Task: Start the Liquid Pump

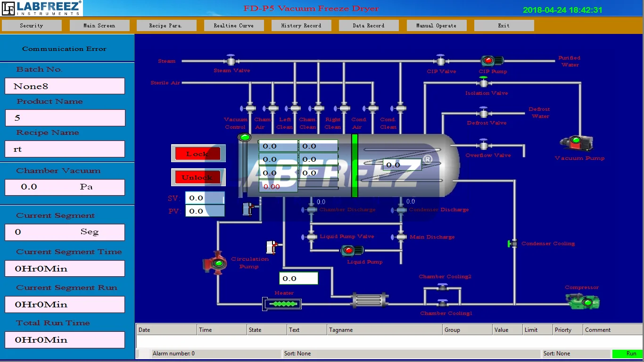Action: [x=352, y=250]
